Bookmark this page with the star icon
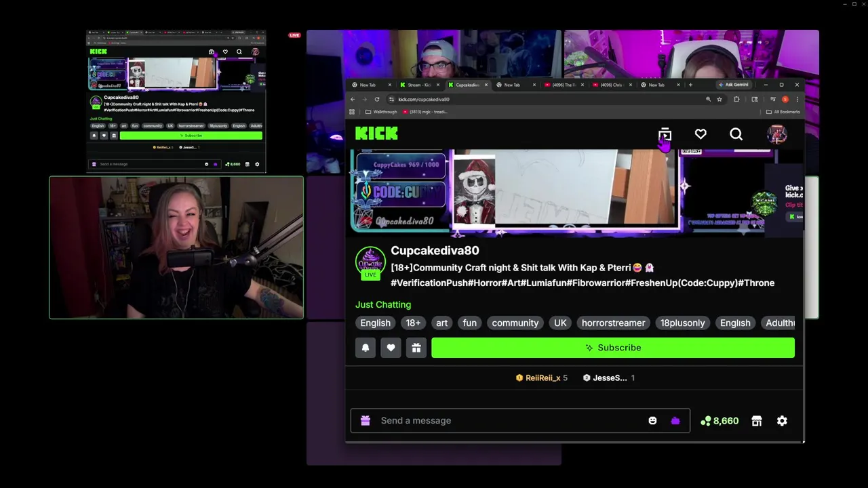Image resolution: width=868 pixels, height=488 pixels. [x=719, y=99]
